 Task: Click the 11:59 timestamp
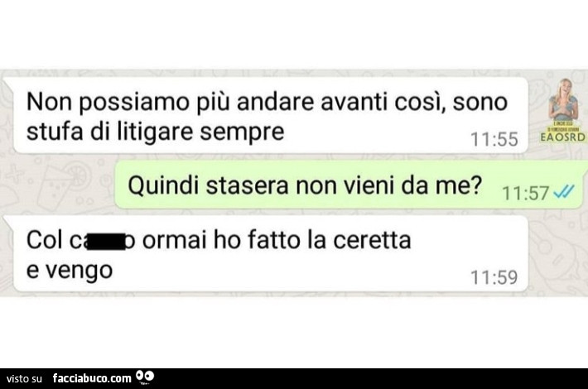[494, 277]
